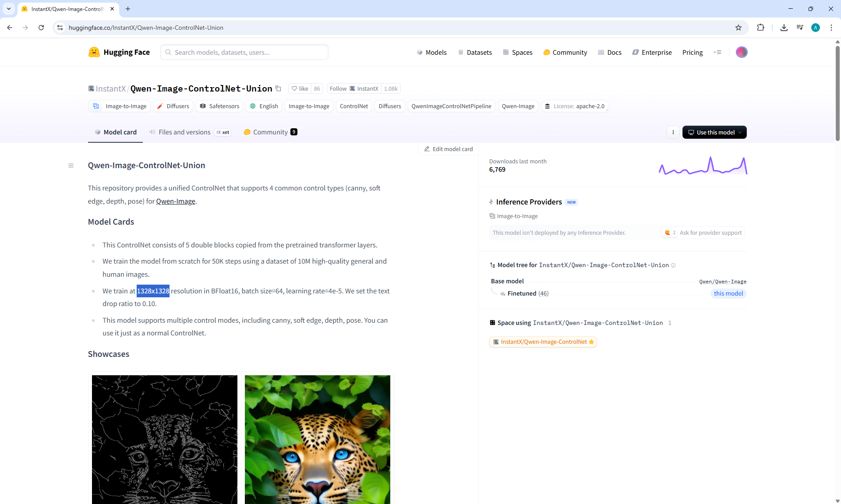Click the three-dot model options button
Image resolution: width=841 pixels, height=504 pixels.
(673, 132)
